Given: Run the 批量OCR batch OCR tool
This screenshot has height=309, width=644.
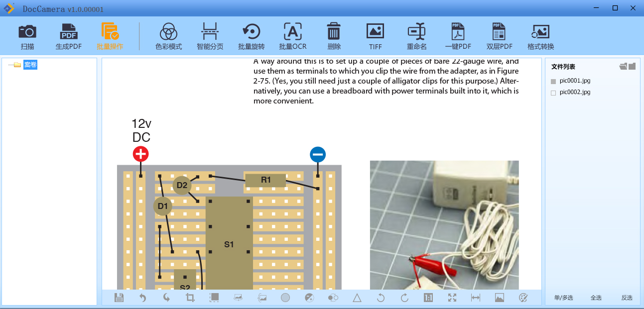Looking at the screenshot, I should point(292,36).
